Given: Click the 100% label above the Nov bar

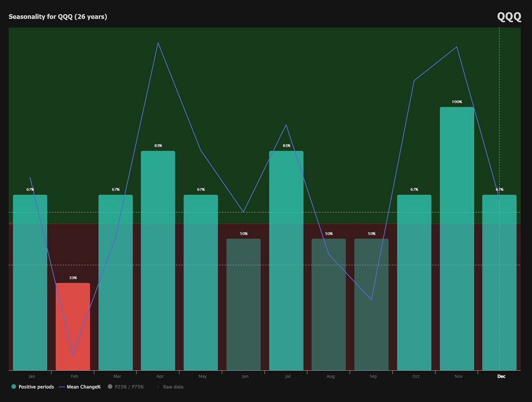Looking at the screenshot, I should pos(457,102).
